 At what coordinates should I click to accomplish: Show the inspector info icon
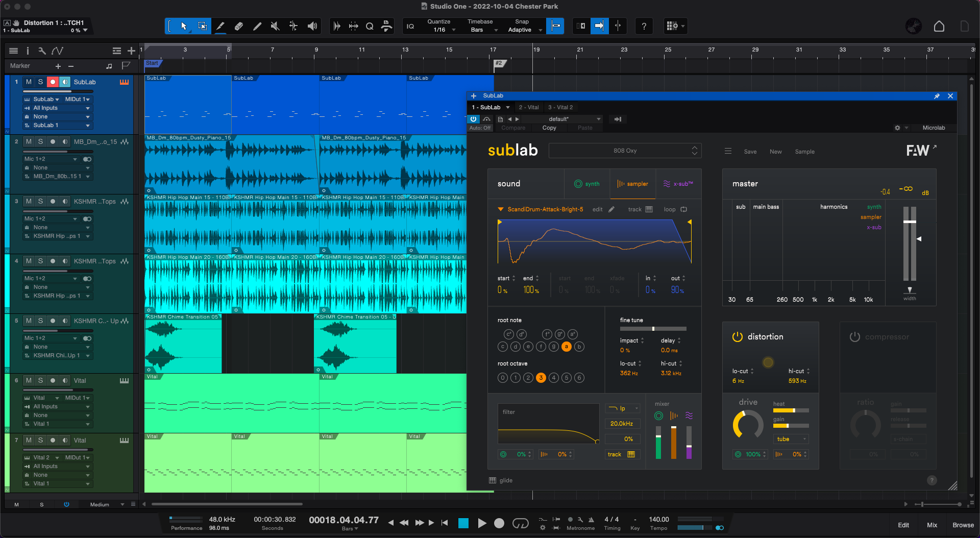[28, 51]
